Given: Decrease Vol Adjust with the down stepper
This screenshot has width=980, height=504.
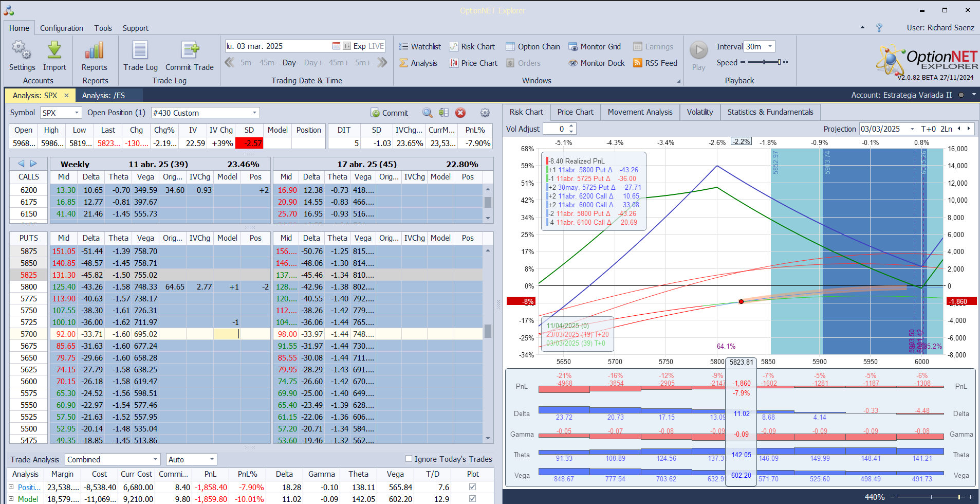Looking at the screenshot, I should point(571,132).
